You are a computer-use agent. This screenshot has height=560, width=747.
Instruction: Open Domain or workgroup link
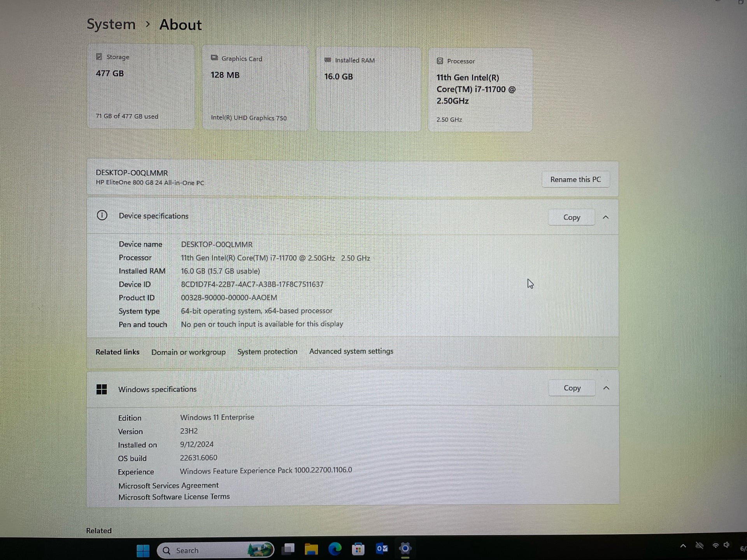(x=188, y=352)
